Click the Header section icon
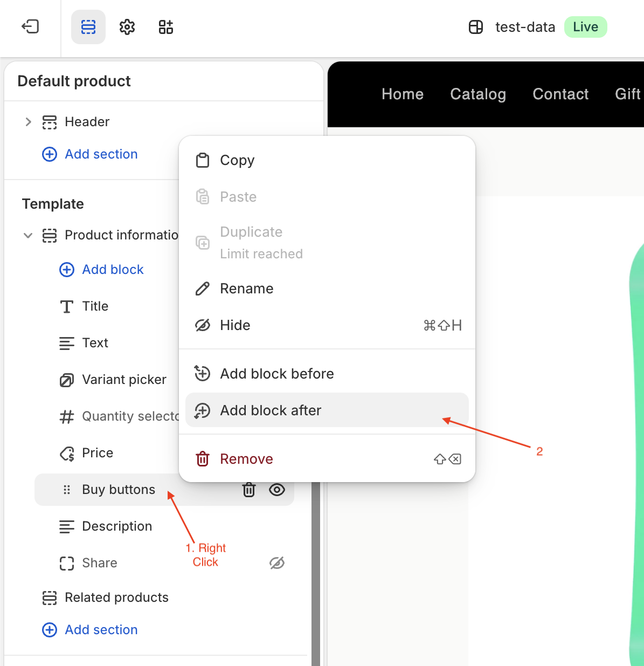Screen dimensions: 644x666 pos(50,122)
